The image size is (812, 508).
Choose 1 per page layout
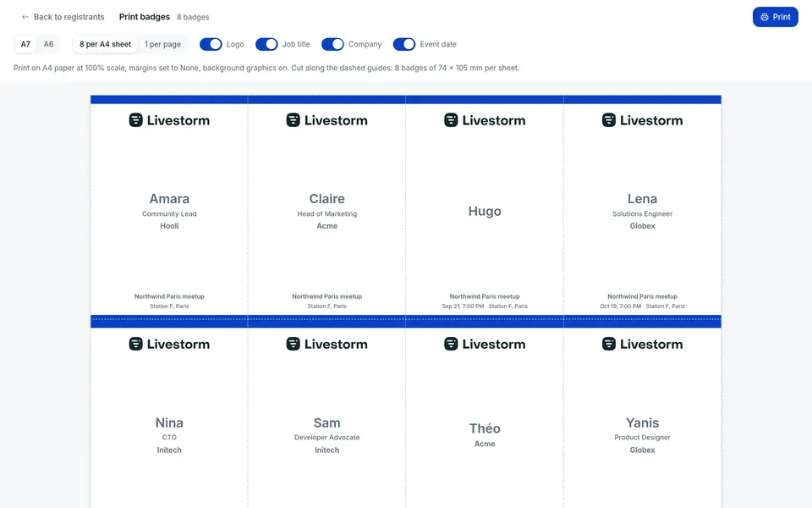(162, 44)
